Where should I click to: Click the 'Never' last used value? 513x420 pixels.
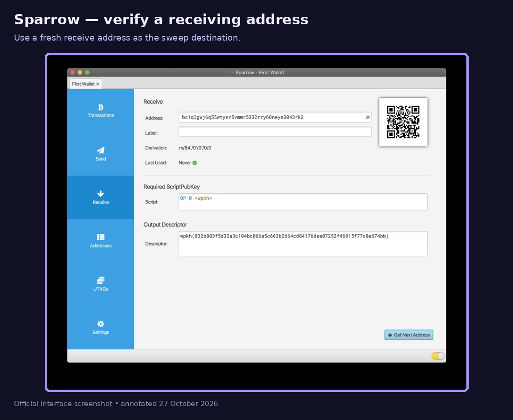tap(185, 163)
